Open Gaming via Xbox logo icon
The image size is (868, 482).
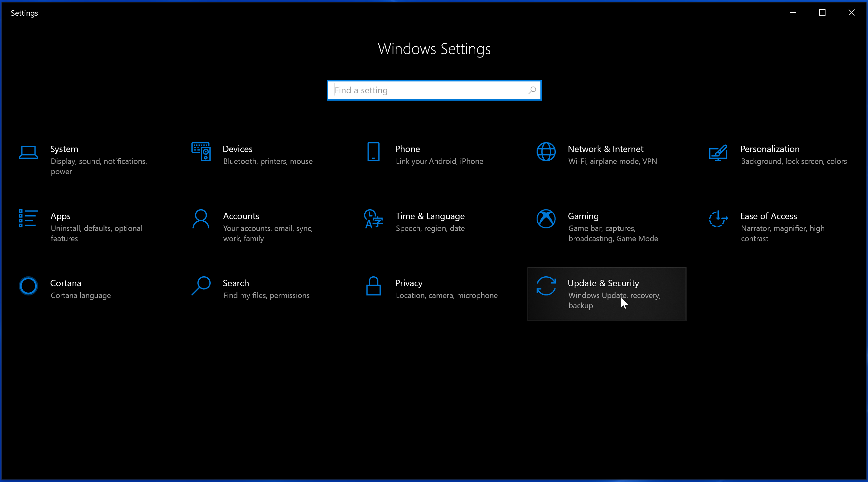546,219
